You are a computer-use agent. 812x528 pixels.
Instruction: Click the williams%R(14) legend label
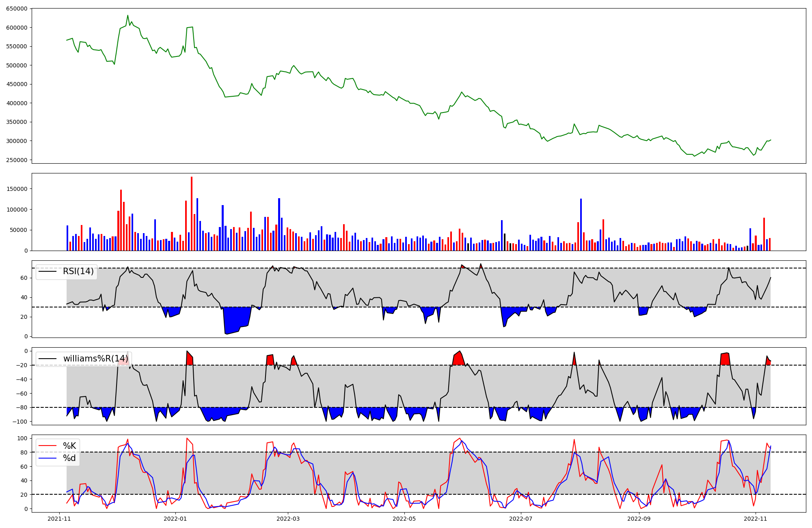pos(95,359)
